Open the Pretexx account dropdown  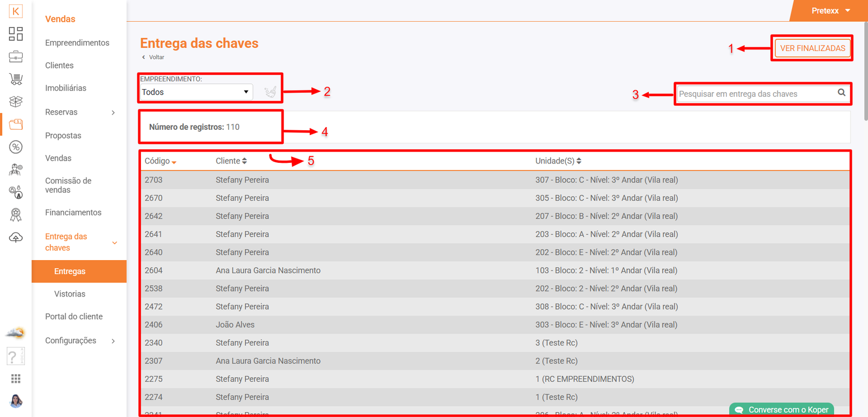[830, 11]
